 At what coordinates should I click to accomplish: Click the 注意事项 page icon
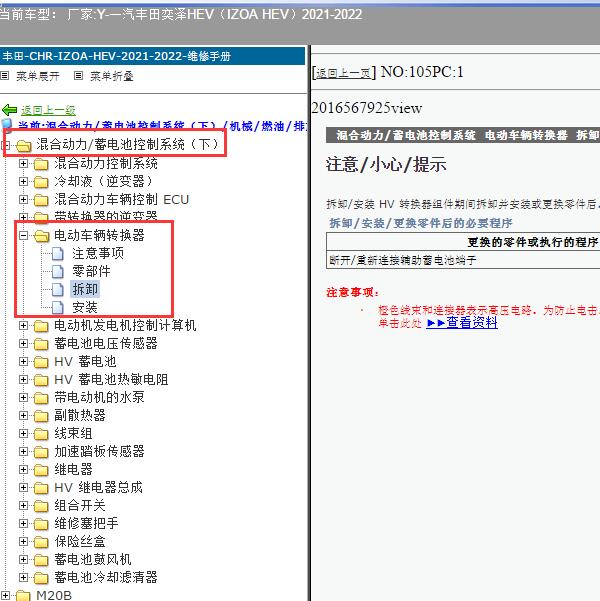click(58, 253)
